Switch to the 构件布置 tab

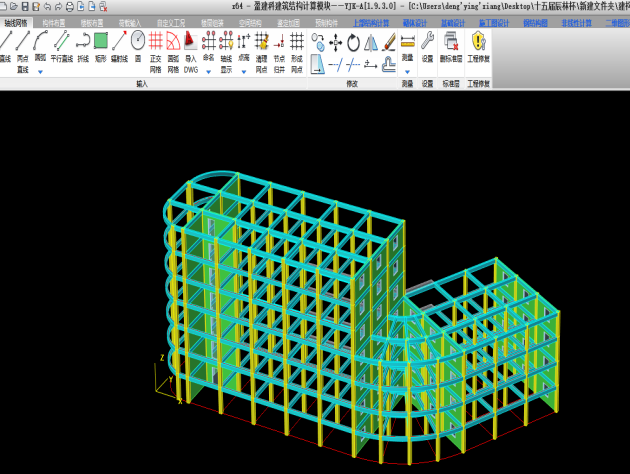(x=55, y=20)
